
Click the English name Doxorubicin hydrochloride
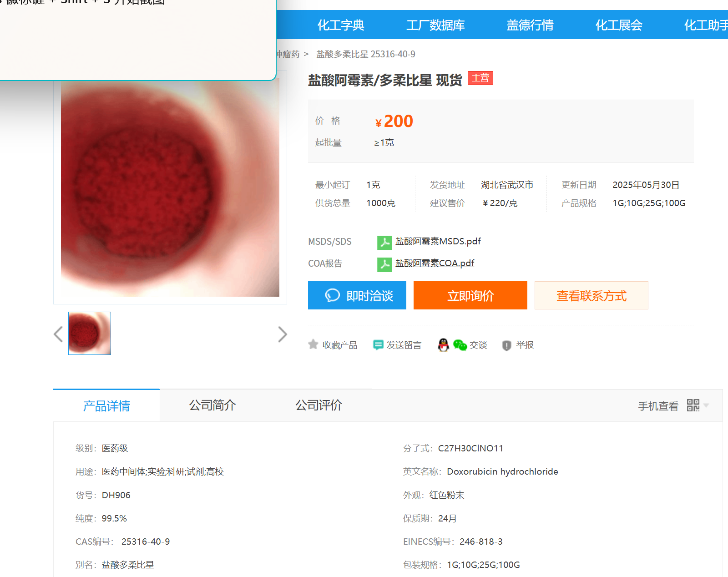502,471
